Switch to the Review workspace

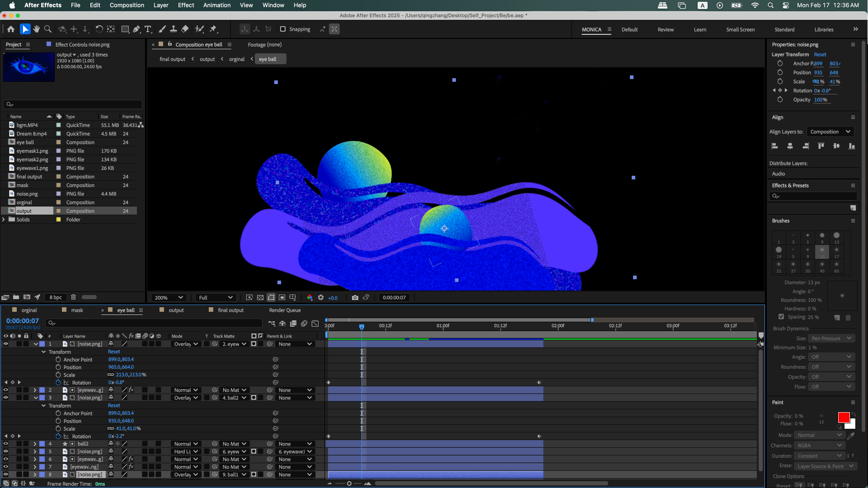pyautogui.click(x=666, y=30)
